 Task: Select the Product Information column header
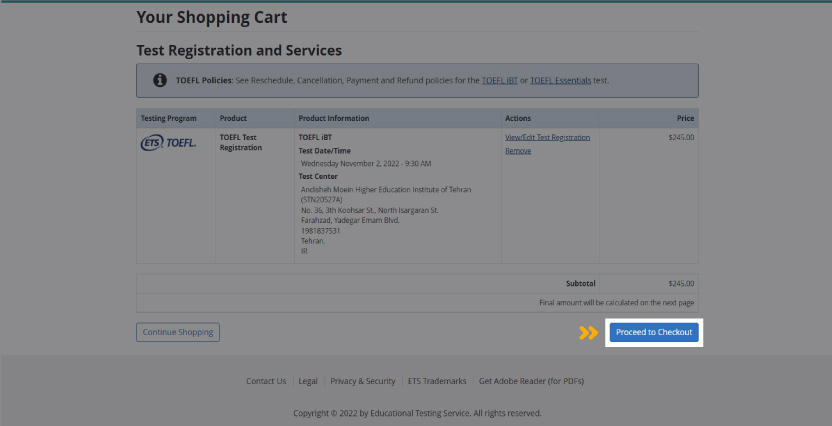click(x=334, y=118)
